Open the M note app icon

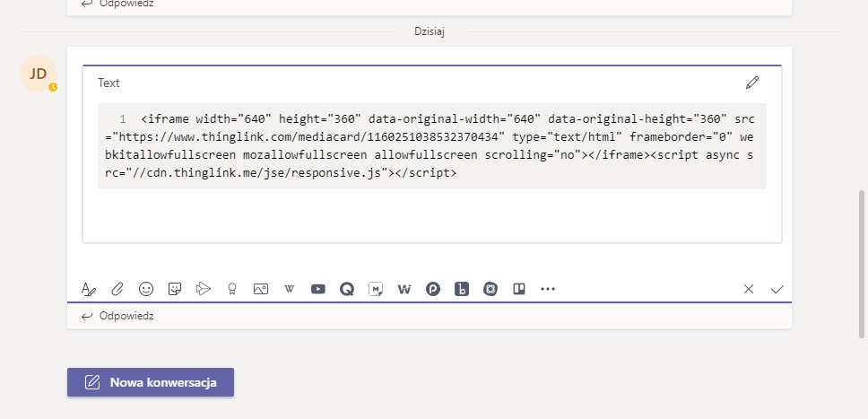(376, 289)
